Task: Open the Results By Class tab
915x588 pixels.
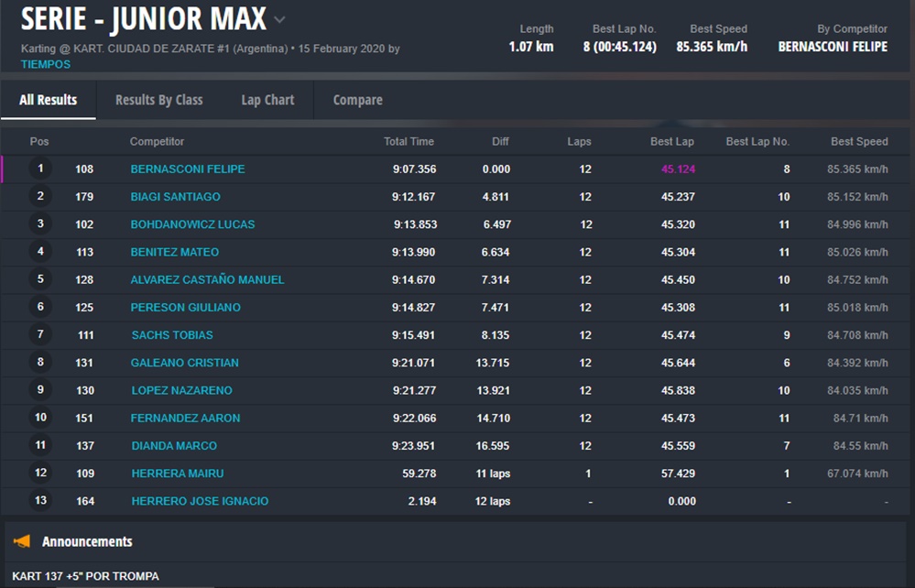Action: coord(158,100)
